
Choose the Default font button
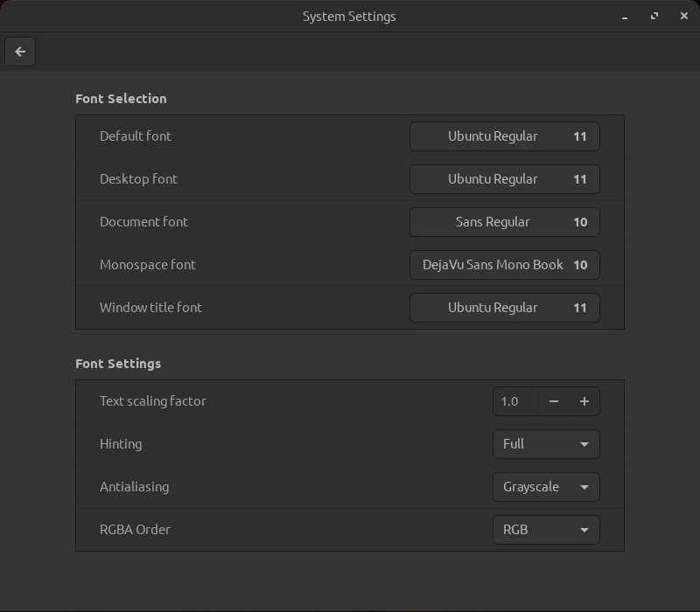pos(504,136)
